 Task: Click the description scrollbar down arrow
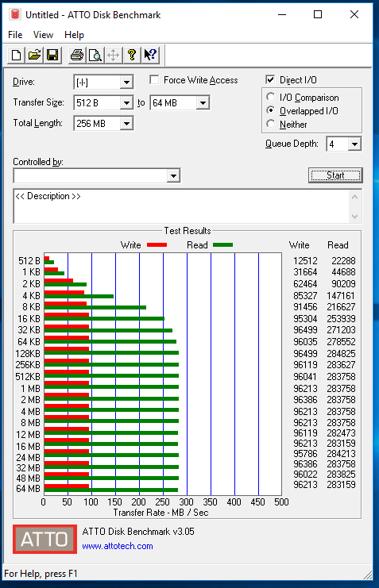[355, 217]
